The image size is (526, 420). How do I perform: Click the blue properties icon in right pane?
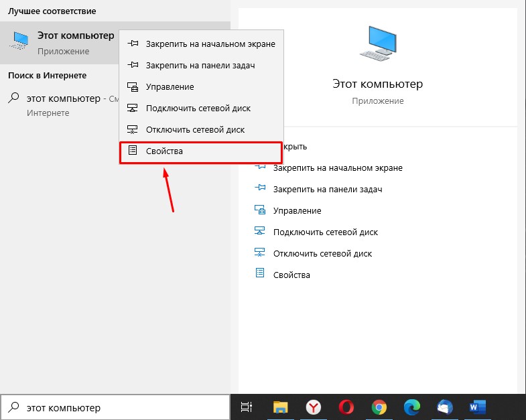coord(260,273)
